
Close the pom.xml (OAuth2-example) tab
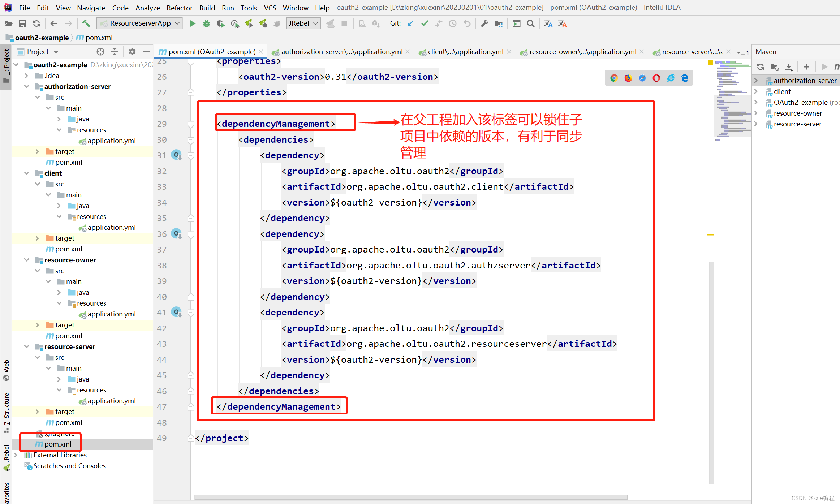[261, 52]
